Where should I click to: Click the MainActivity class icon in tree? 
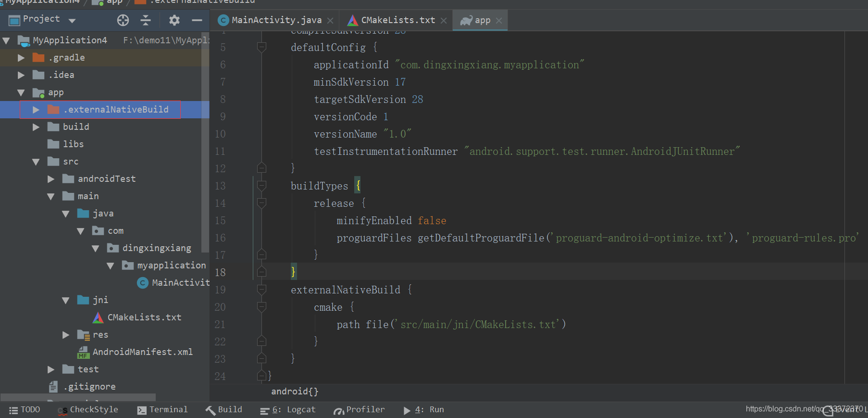click(x=143, y=283)
